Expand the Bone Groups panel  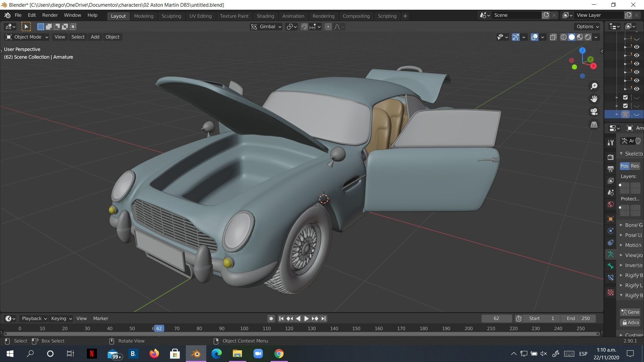click(631, 225)
